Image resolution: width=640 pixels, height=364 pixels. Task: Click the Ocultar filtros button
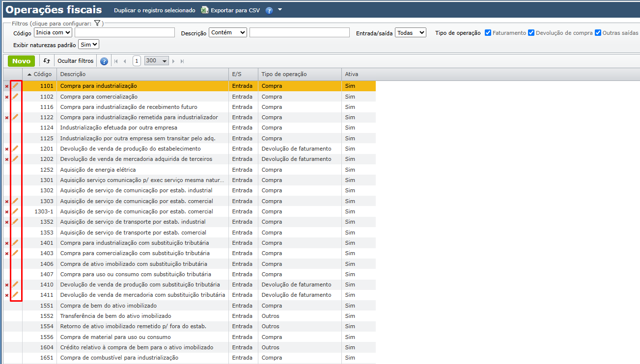(x=75, y=61)
